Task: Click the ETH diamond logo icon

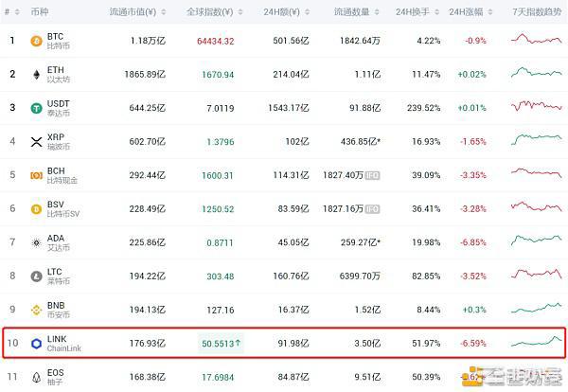Action: (x=36, y=75)
